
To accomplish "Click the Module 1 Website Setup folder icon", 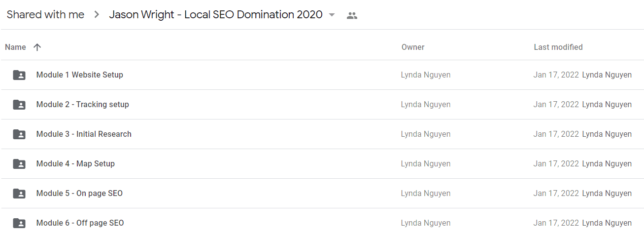I will [19, 75].
